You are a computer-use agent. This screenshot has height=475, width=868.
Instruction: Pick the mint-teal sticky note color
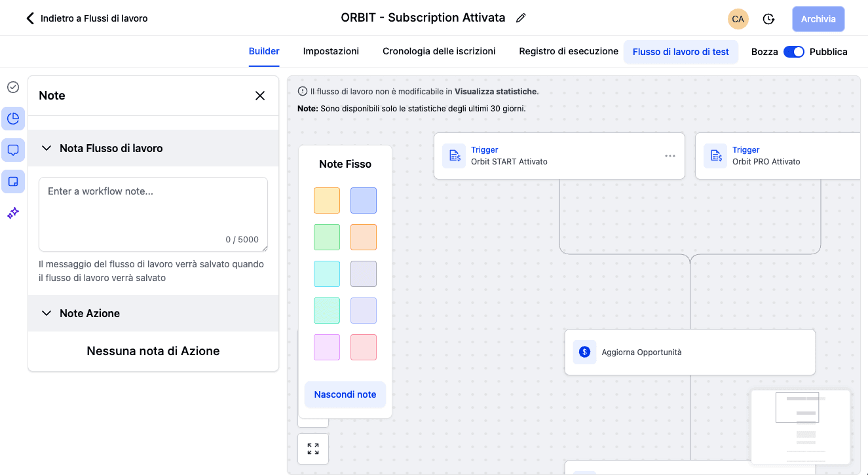(327, 311)
